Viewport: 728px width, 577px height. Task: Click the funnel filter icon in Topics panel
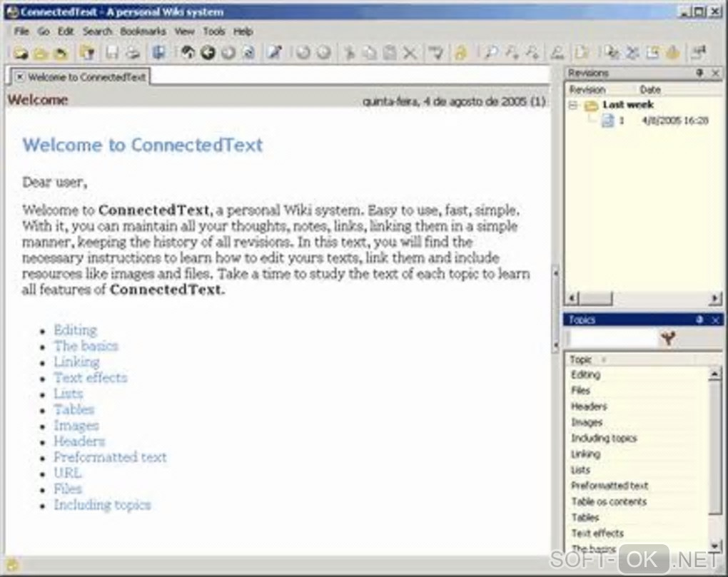click(x=667, y=338)
